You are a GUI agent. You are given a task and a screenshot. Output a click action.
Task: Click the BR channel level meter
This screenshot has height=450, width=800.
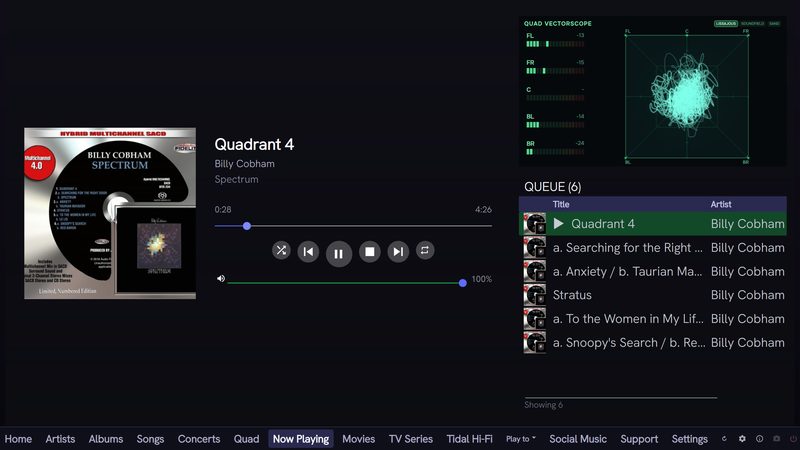pos(555,152)
